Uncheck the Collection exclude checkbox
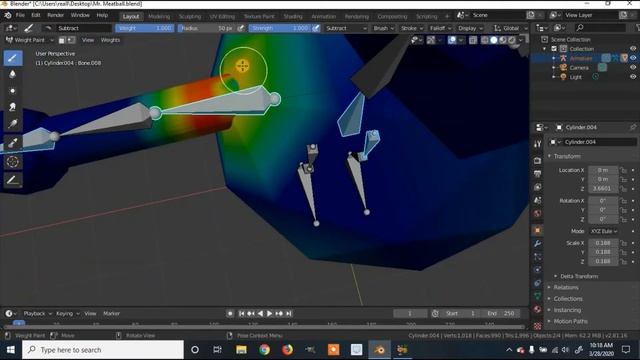The width and height of the screenshot is (640, 360). [x=554, y=49]
